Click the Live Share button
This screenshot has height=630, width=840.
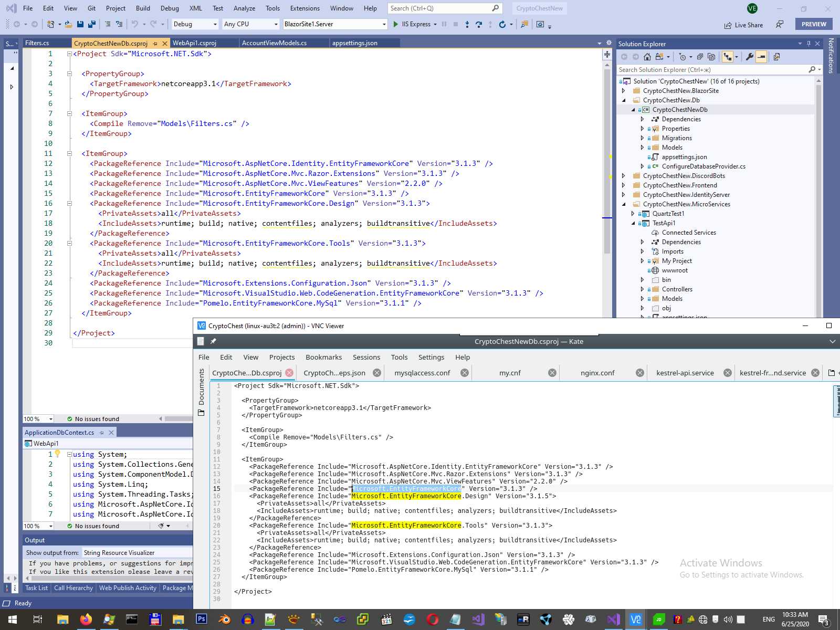743,25
